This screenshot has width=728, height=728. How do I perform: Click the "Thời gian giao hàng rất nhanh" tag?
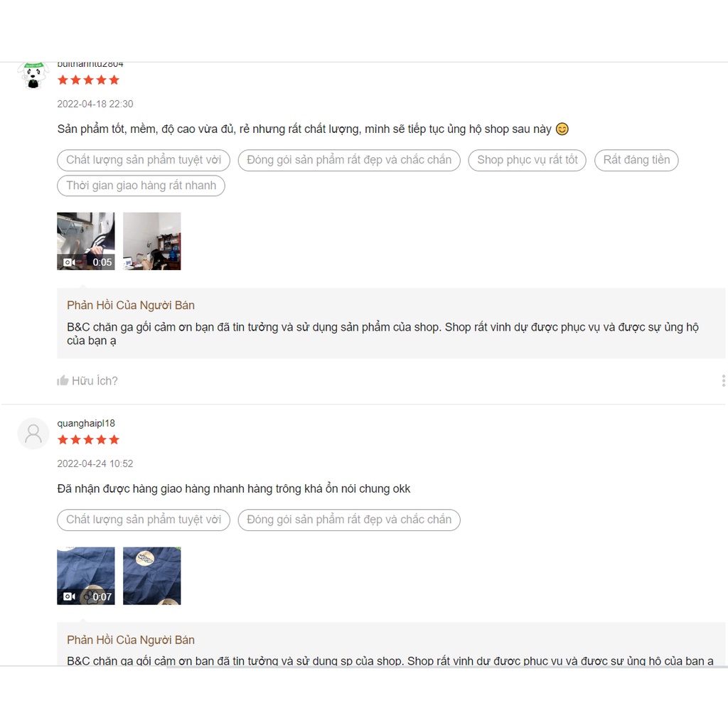[x=141, y=186]
